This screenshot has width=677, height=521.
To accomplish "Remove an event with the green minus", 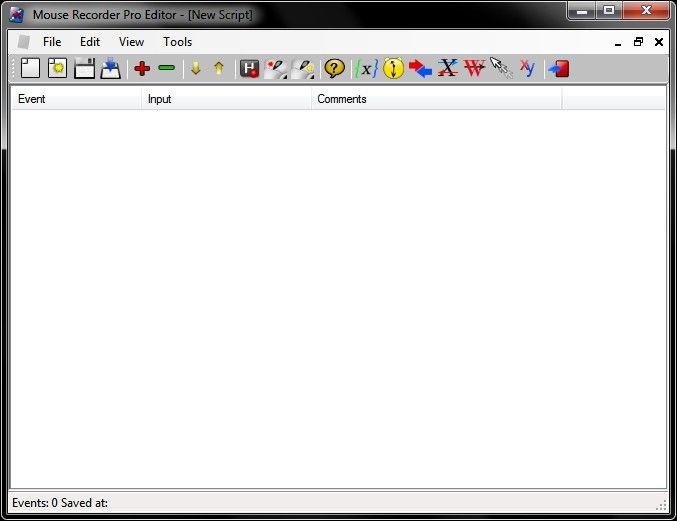I will (x=167, y=68).
